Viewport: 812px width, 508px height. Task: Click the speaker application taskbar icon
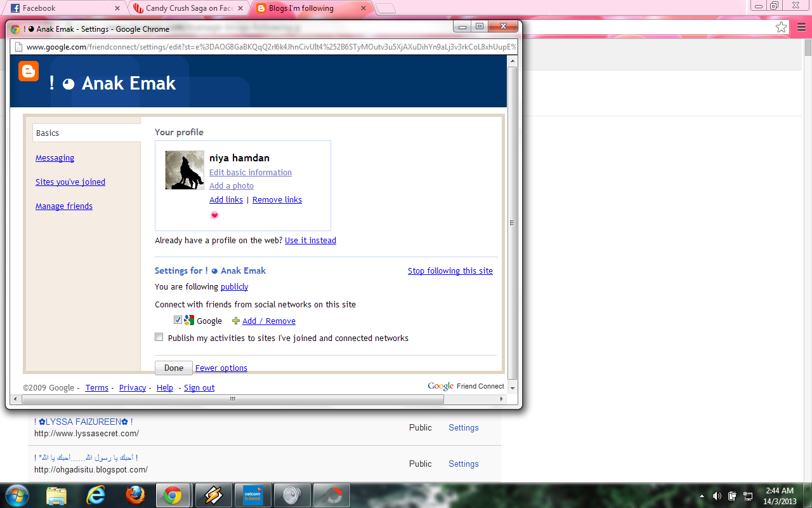292,495
